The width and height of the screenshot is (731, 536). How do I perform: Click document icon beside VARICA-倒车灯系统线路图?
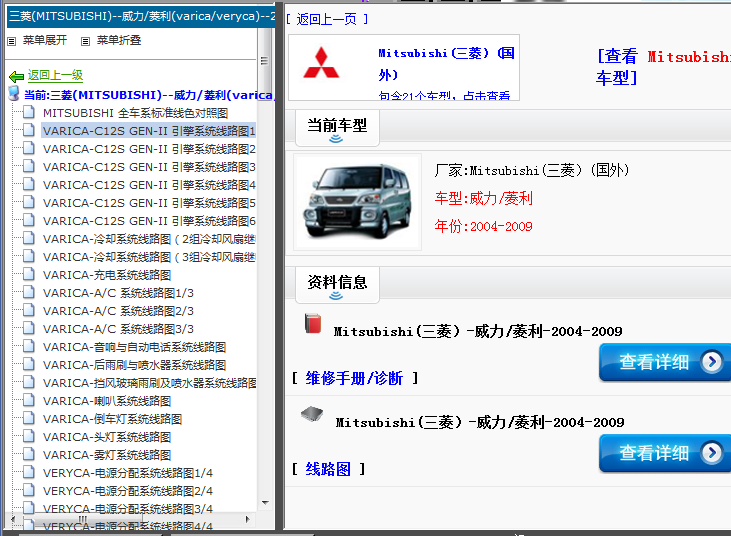[29, 418]
